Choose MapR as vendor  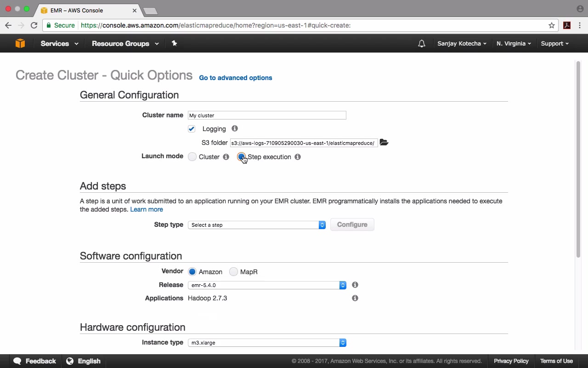click(x=233, y=272)
